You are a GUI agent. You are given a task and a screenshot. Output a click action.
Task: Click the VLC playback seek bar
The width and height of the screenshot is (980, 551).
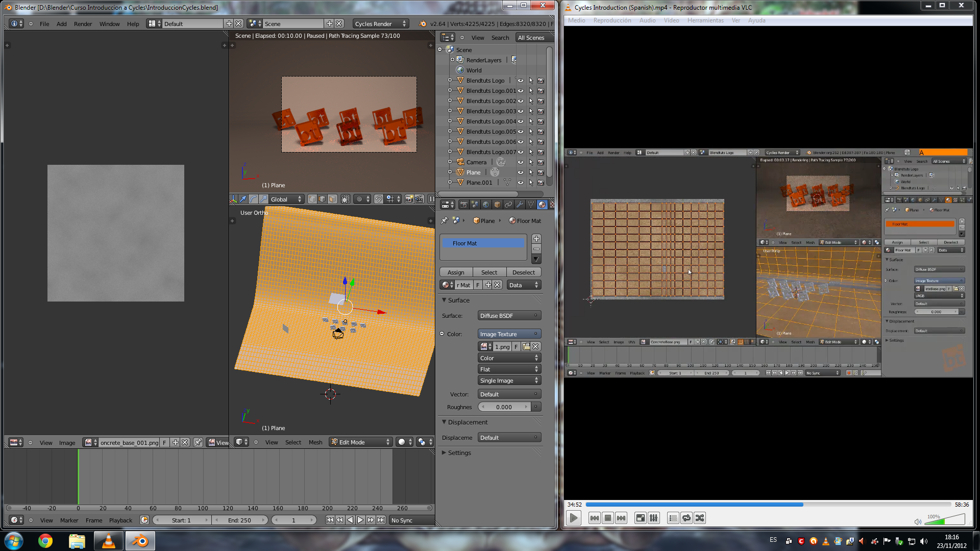[x=768, y=505]
